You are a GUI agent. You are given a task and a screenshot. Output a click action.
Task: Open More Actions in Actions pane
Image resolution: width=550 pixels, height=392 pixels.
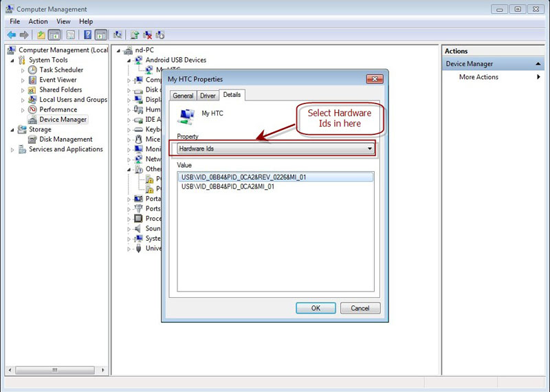tap(478, 77)
